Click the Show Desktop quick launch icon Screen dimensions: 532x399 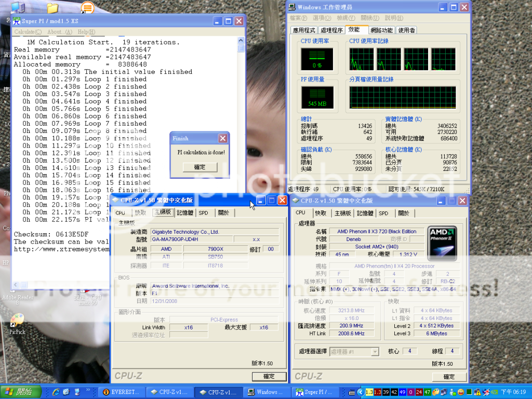pos(77,392)
